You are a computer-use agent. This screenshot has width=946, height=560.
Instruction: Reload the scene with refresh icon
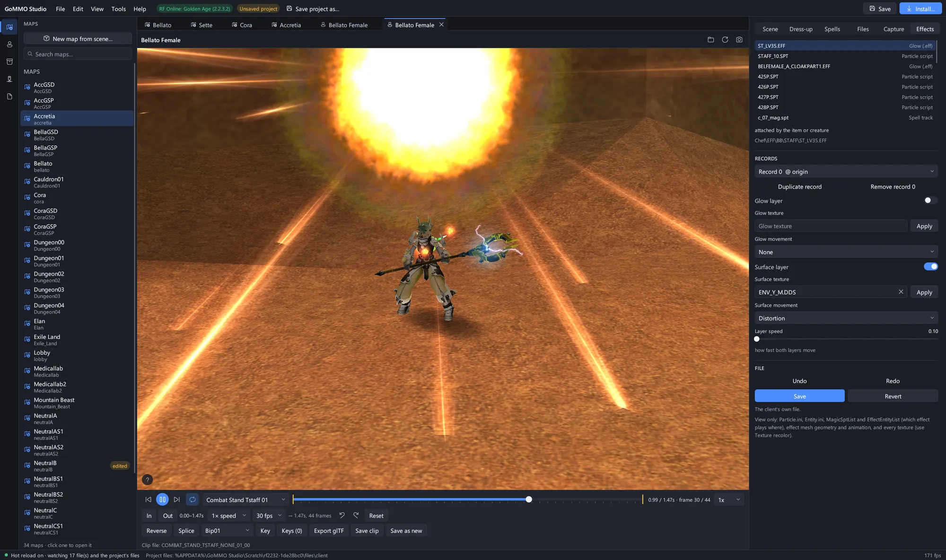click(x=725, y=40)
